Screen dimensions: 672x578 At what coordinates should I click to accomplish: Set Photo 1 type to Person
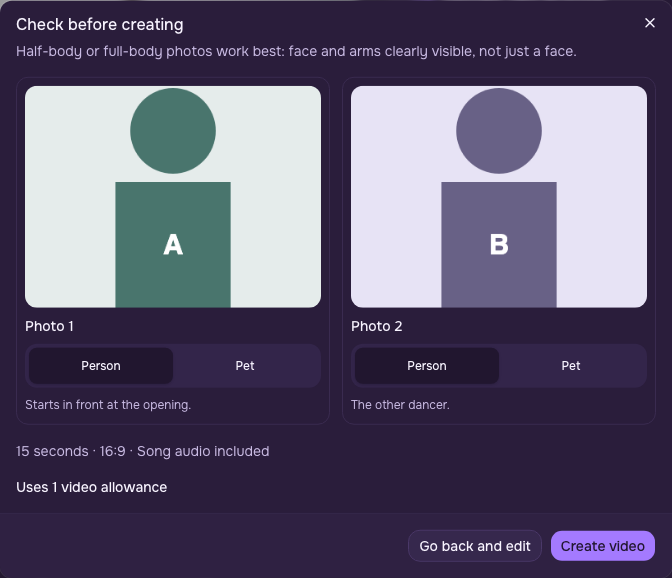click(x=101, y=366)
